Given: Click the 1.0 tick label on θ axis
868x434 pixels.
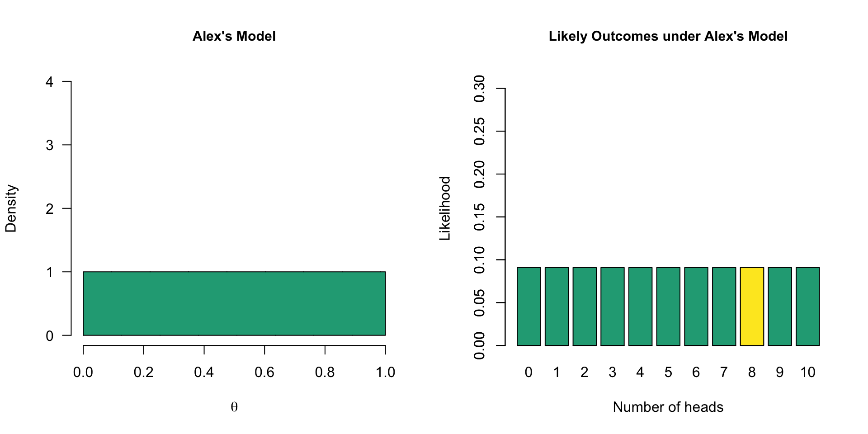Looking at the screenshot, I should 386,372.
